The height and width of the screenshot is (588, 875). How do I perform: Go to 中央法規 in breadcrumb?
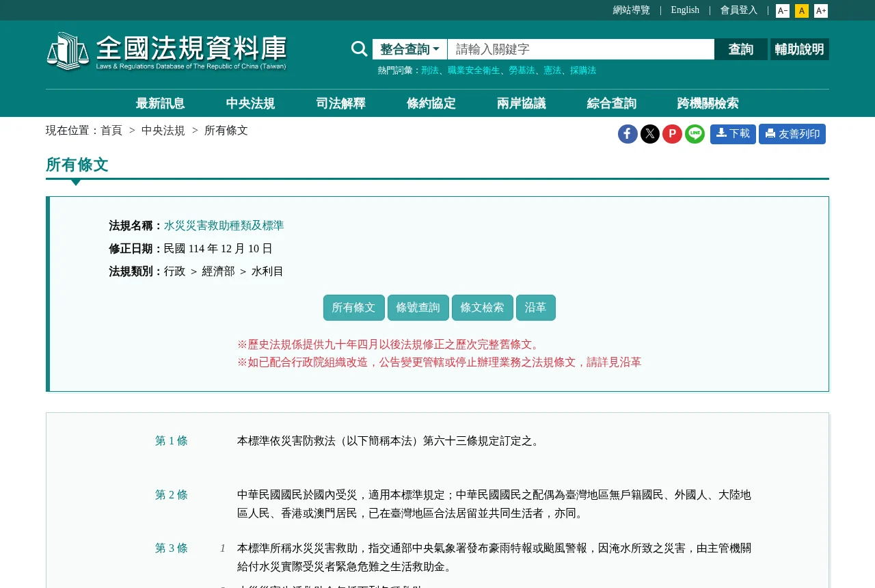(163, 131)
